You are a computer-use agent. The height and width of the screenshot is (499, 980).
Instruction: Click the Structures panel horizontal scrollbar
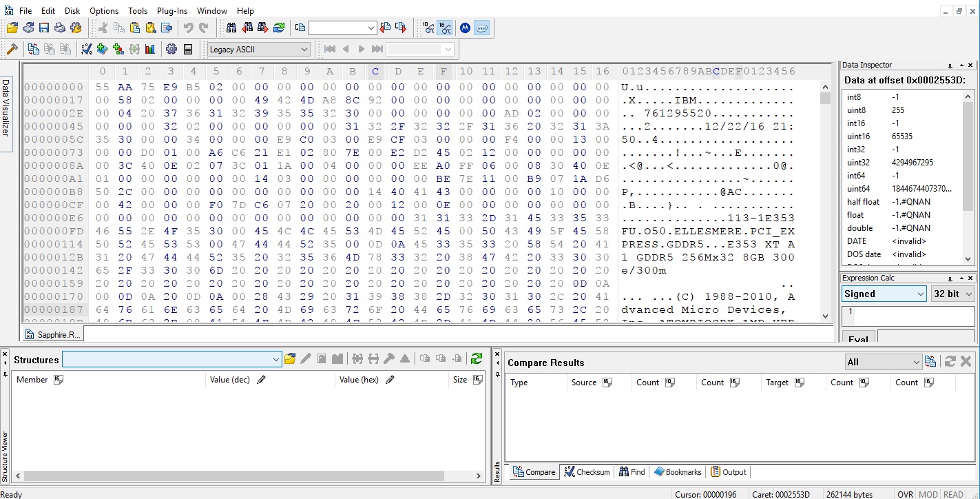[248, 476]
